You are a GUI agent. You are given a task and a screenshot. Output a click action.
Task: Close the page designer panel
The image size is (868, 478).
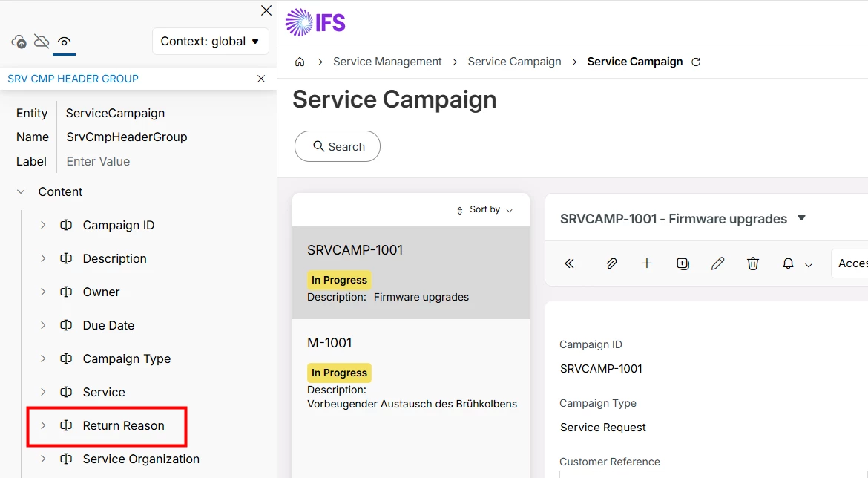pos(266,10)
